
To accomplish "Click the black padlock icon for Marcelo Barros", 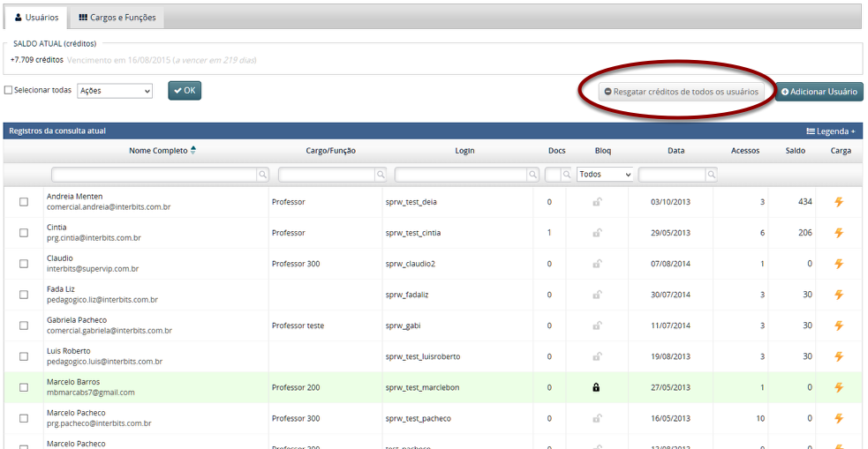I will click(x=596, y=387).
